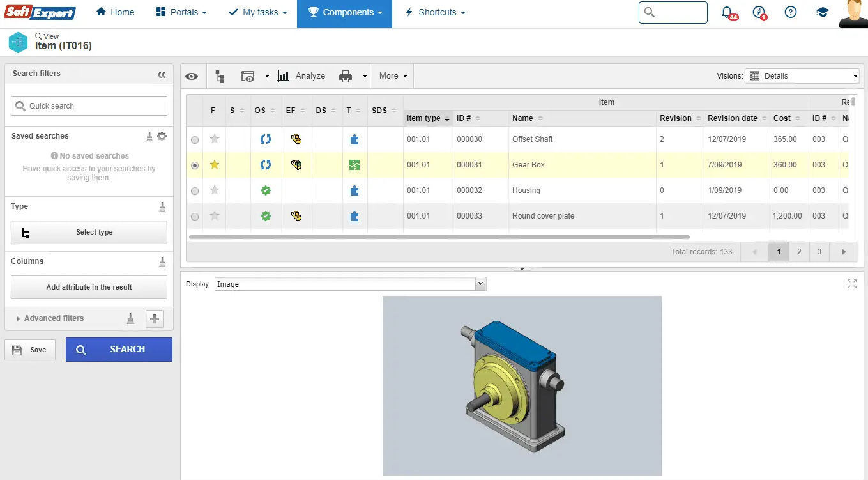
Task: Open the training graduation cap icon
Action: point(823,12)
